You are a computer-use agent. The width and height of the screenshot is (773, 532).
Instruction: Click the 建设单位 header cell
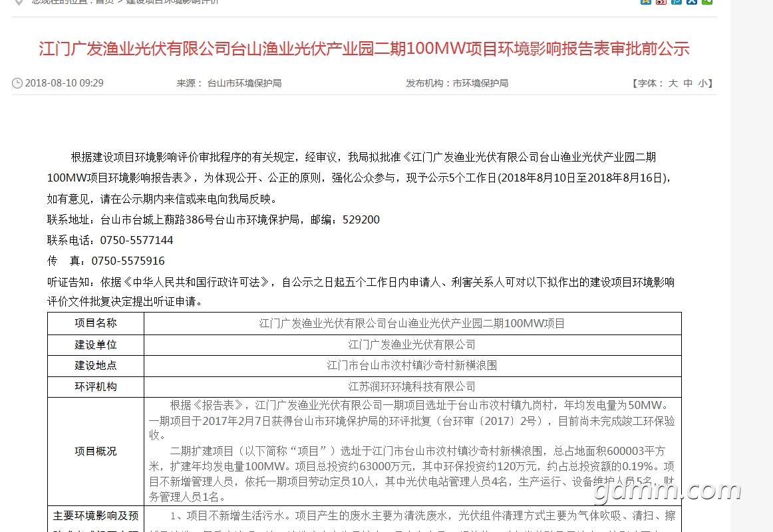(x=96, y=345)
